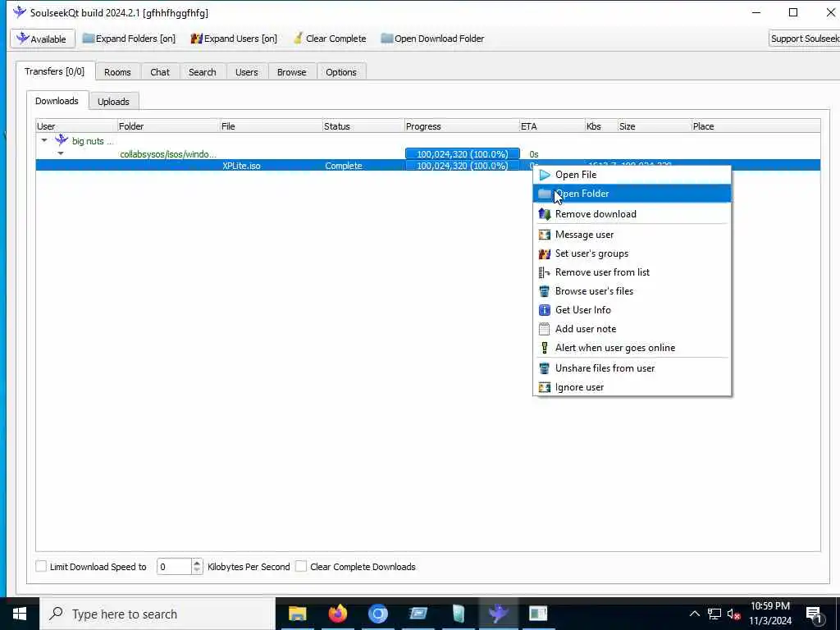Open File Explorer from the taskbar
Image resolution: width=840 pixels, height=630 pixels.
tap(297, 614)
